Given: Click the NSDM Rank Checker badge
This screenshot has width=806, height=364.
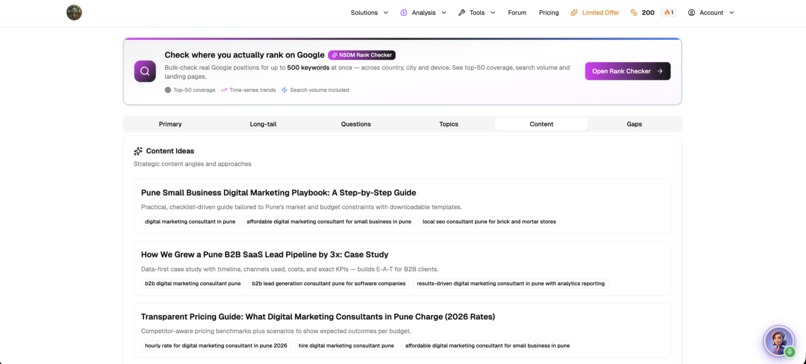Looking at the screenshot, I should coord(362,55).
